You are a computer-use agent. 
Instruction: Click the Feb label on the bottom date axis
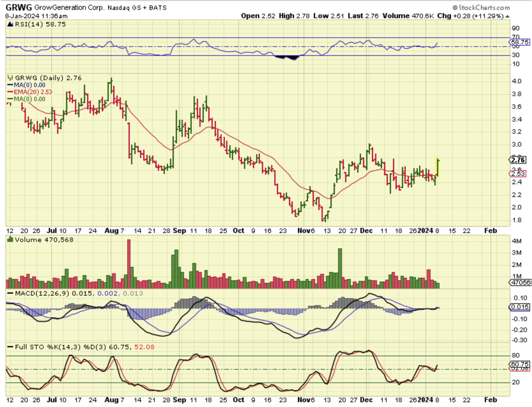(491, 400)
